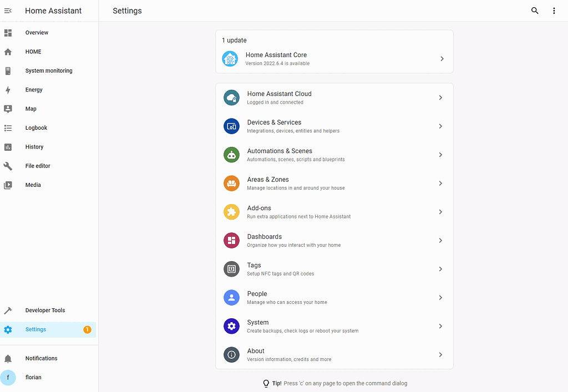Open the Devices & Services settings icon

coord(231,126)
